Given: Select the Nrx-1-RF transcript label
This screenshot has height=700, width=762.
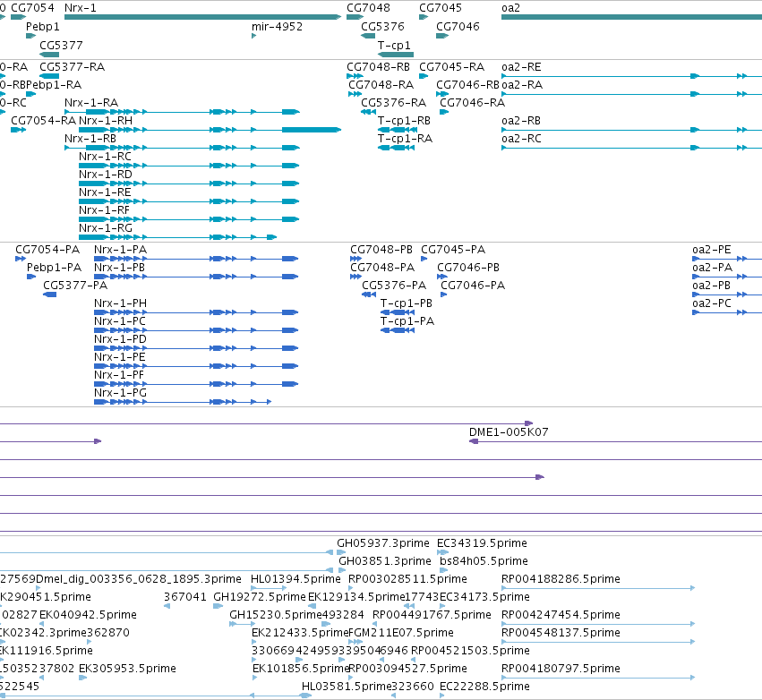Looking at the screenshot, I should tap(105, 209).
